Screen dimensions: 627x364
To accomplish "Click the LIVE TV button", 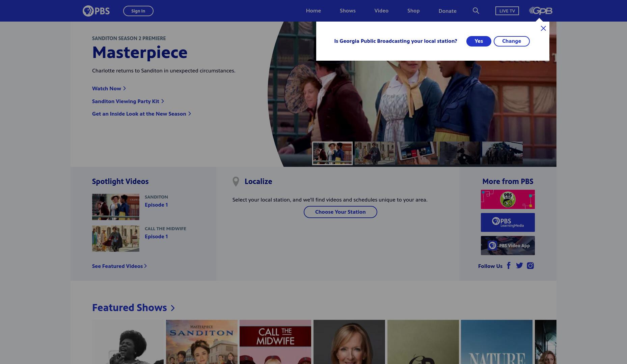I will (x=507, y=11).
